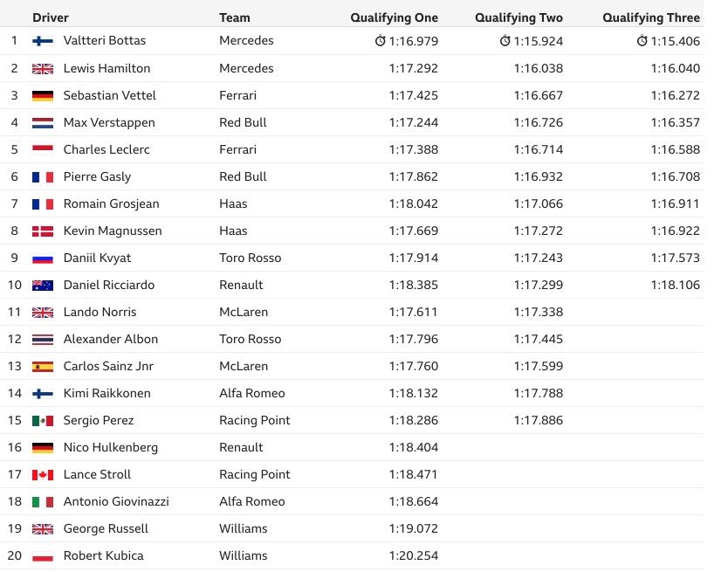Click George Russell's 1:19.072 lap time

pyautogui.click(x=413, y=529)
